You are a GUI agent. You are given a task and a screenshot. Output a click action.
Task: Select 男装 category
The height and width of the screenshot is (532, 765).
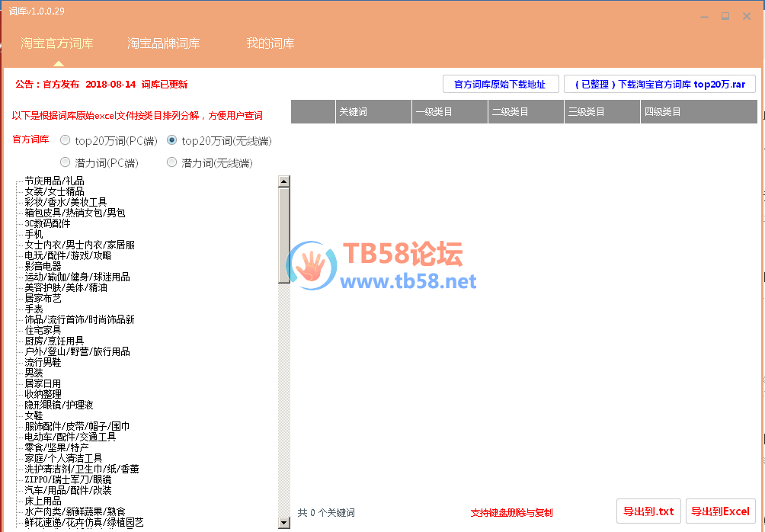pyautogui.click(x=34, y=373)
